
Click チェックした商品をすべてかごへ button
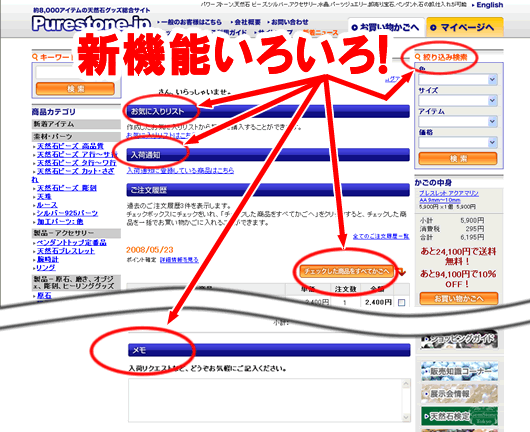pos(346,271)
